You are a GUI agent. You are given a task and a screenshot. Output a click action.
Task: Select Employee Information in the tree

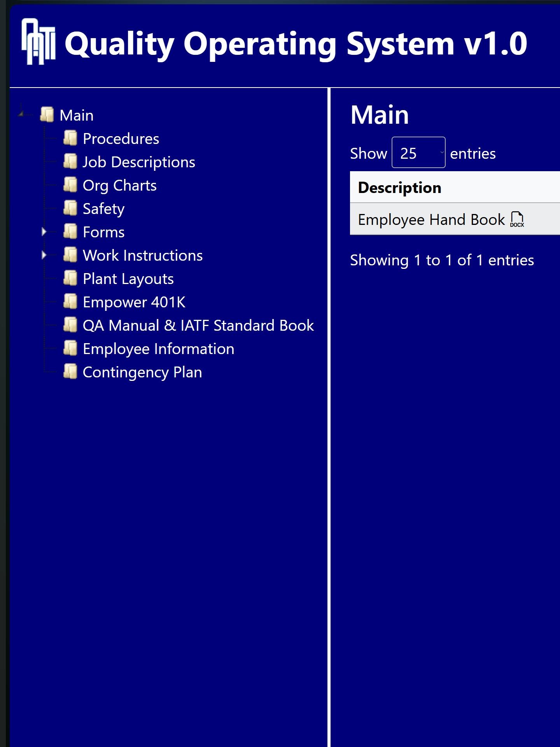tap(158, 349)
